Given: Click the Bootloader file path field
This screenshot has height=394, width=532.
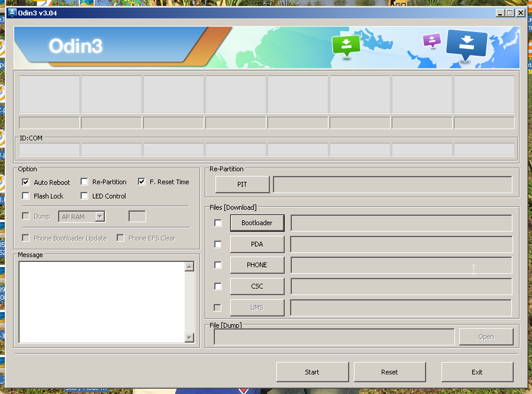Looking at the screenshot, I should pos(401,223).
